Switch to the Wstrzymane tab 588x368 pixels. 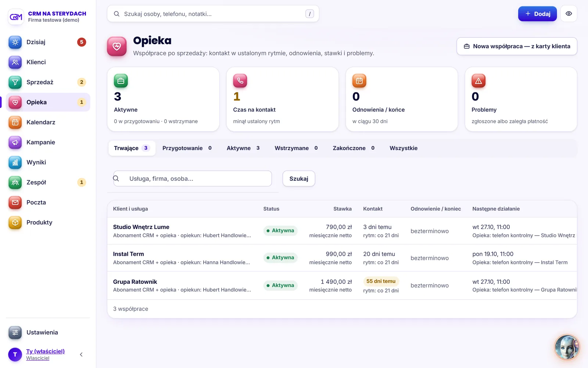(296, 148)
